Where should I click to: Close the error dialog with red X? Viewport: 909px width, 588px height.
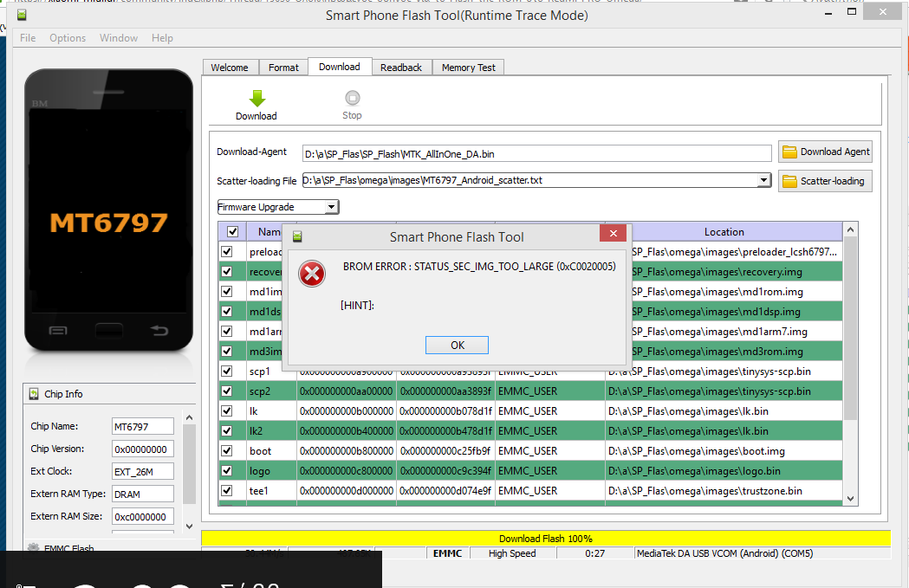click(x=613, y=236)
